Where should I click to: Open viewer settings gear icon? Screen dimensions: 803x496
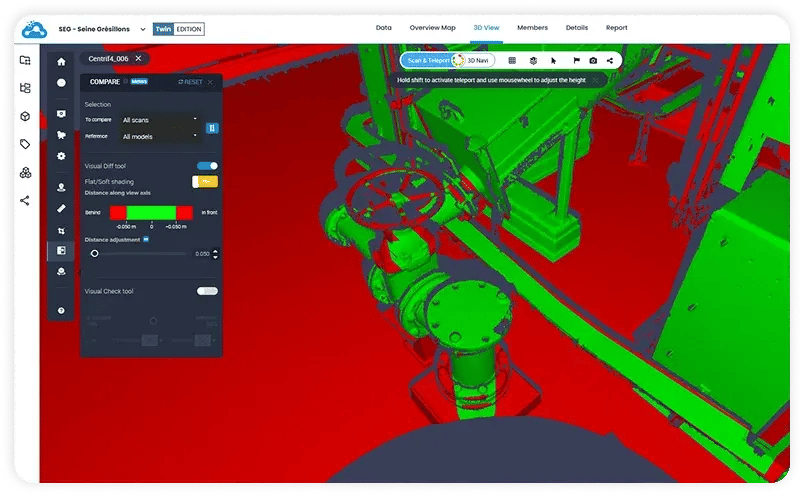(x=61, y=156)
